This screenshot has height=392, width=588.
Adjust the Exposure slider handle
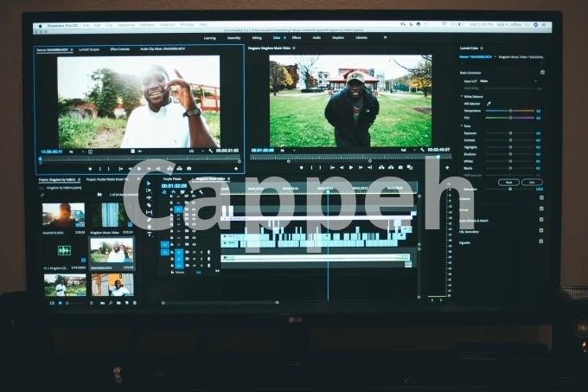click(510, 133)
